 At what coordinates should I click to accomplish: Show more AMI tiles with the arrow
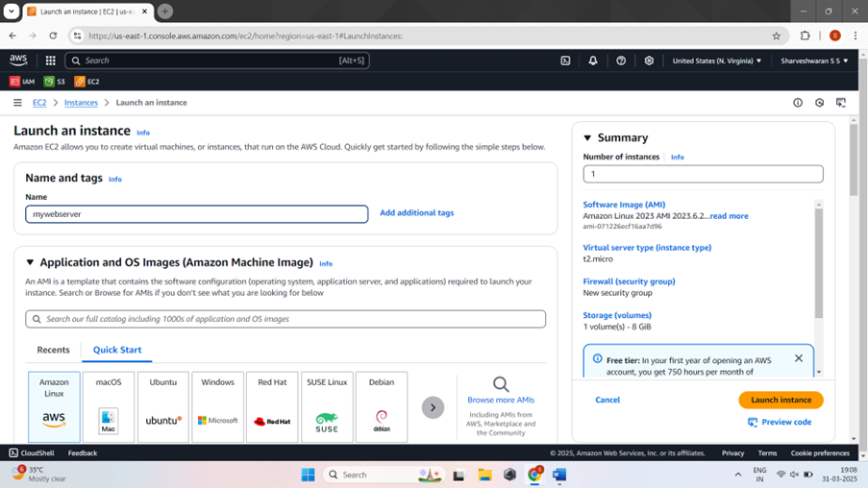433,407
